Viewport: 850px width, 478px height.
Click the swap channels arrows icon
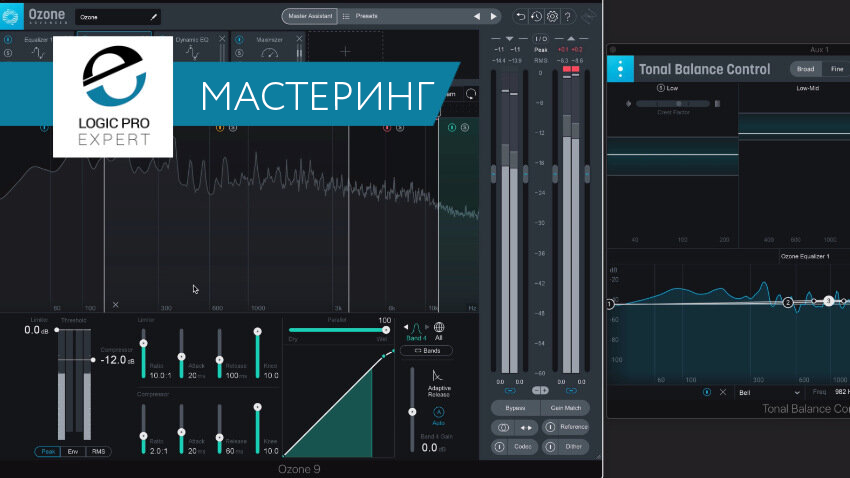tap(526, 428)
